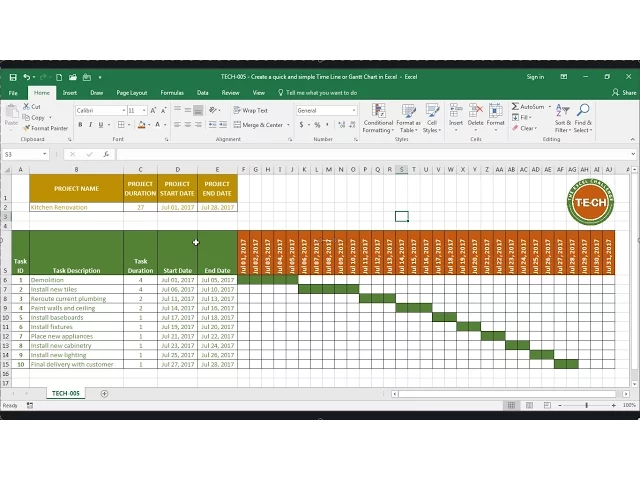Click Delete cells icon
The image size is (640, 480).
(x=476, y=111)
